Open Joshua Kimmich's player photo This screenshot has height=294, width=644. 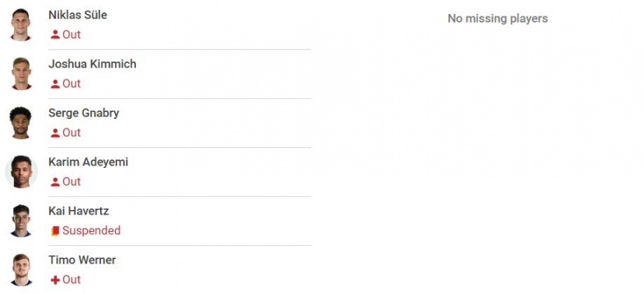point(20,74)
